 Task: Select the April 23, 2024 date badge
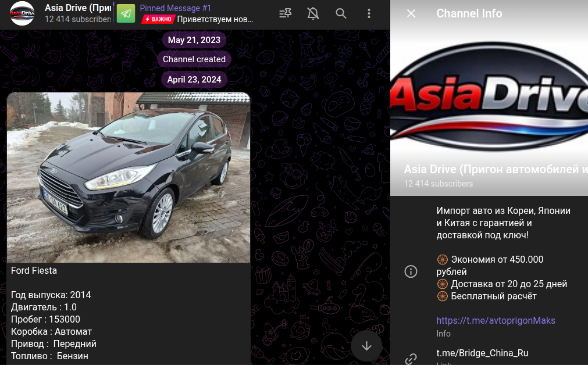point(194,79)
